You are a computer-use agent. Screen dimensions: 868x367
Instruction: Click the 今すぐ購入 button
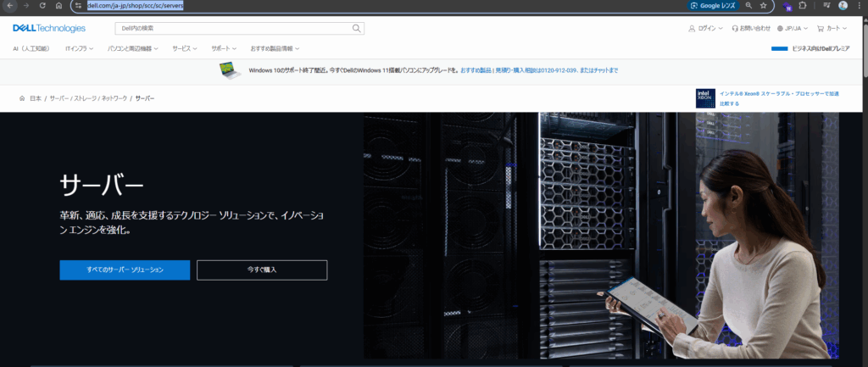(262, 270)
